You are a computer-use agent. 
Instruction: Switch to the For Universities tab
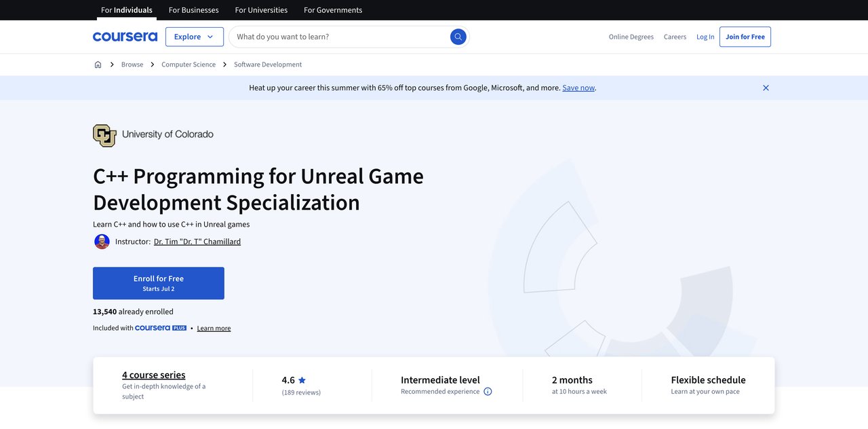point(261,10)
